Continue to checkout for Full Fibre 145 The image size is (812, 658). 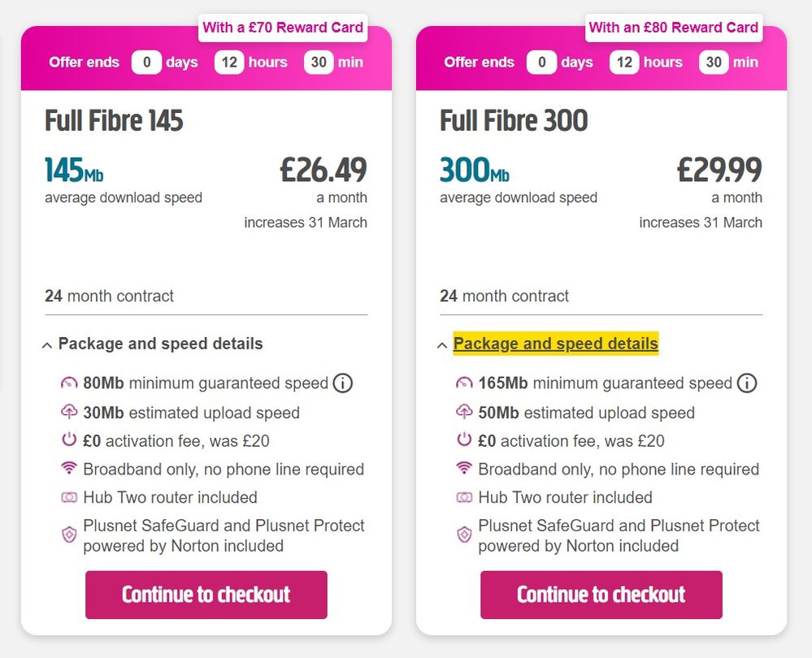coord(206,595)
